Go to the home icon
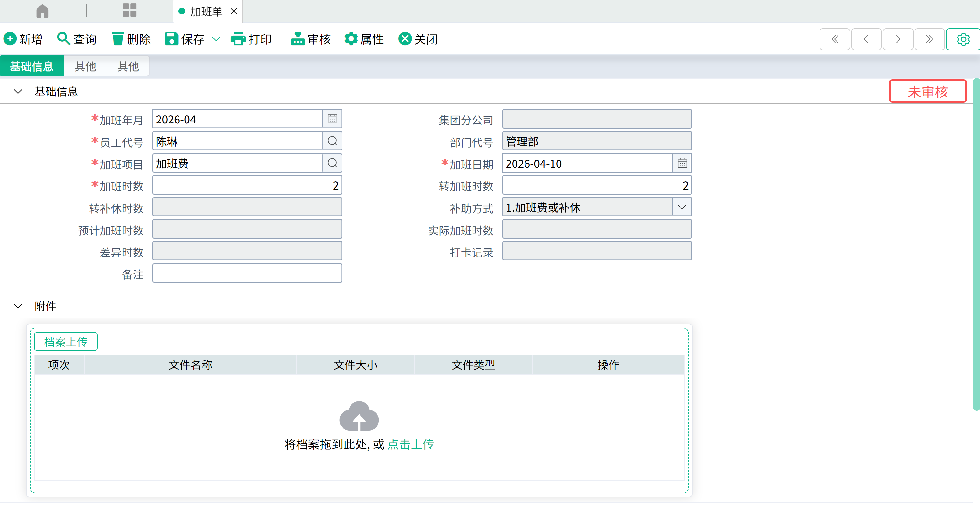Image resolution: width=980 pixels, height=506 pixels. coord(42,11)
